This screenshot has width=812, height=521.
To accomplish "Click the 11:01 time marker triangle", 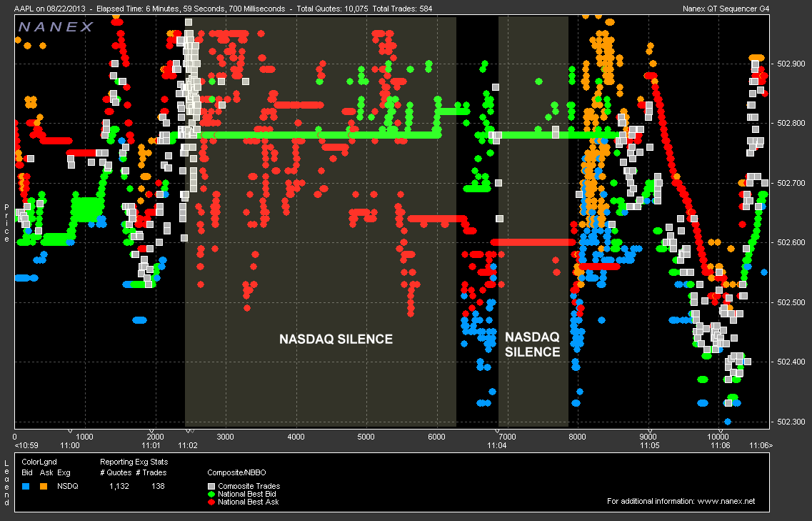I will click(x=151, y=431).
